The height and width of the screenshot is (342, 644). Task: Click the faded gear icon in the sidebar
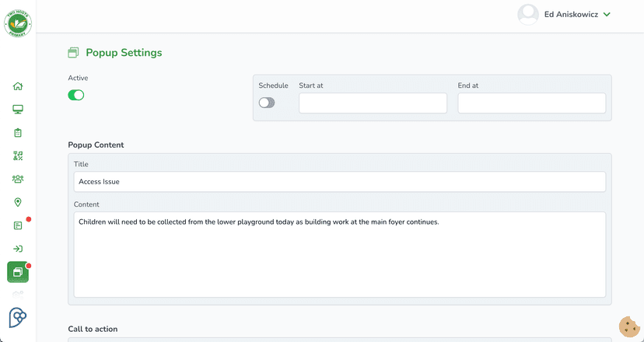[18, 294]
